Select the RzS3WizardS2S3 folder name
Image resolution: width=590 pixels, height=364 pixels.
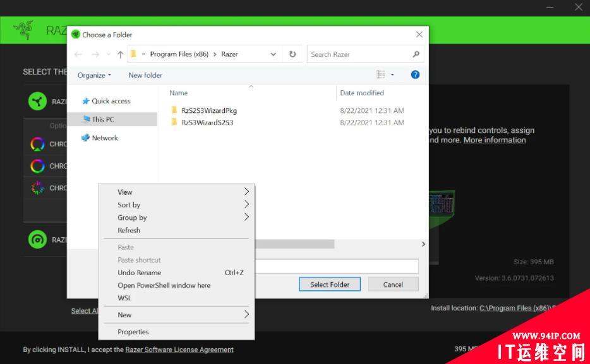click(x=207, y=122)
